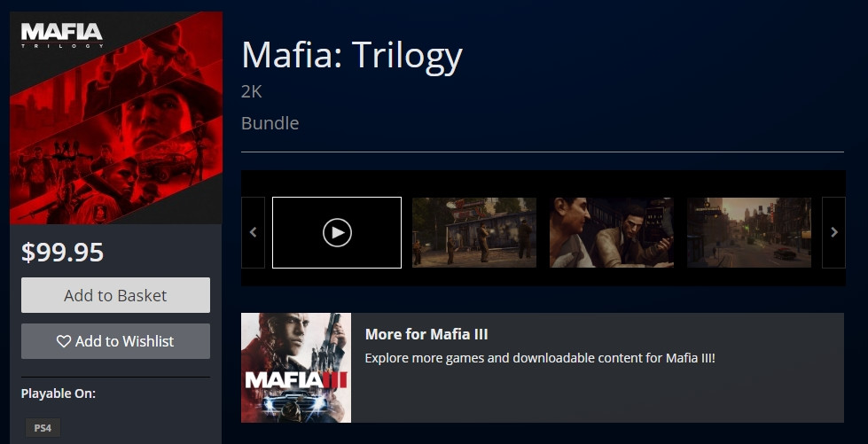Image resolution: width=868 pixels, height=444 pixels.
Task: Play the Mafia: Trilogy trailer video
Action: click(337, 232)
